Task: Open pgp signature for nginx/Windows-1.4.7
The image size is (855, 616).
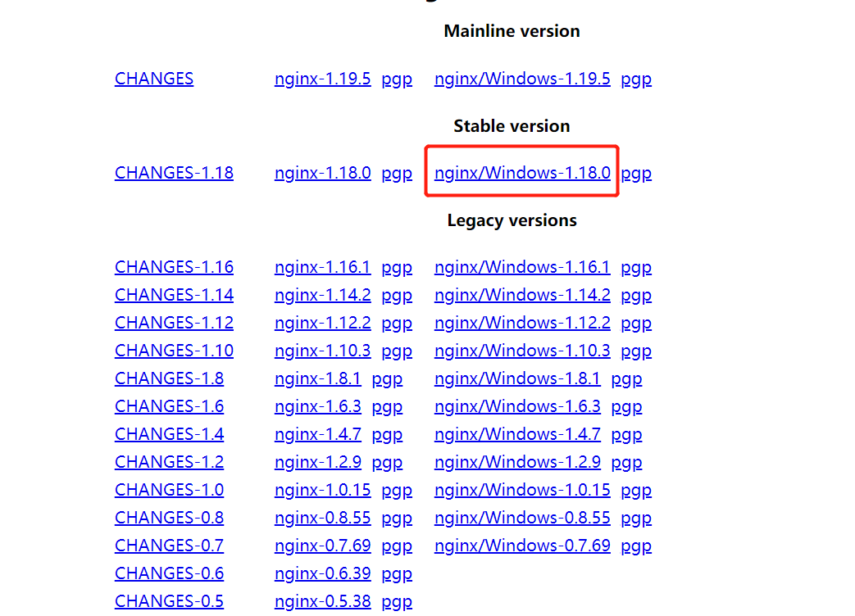Action: pos(626,435)
